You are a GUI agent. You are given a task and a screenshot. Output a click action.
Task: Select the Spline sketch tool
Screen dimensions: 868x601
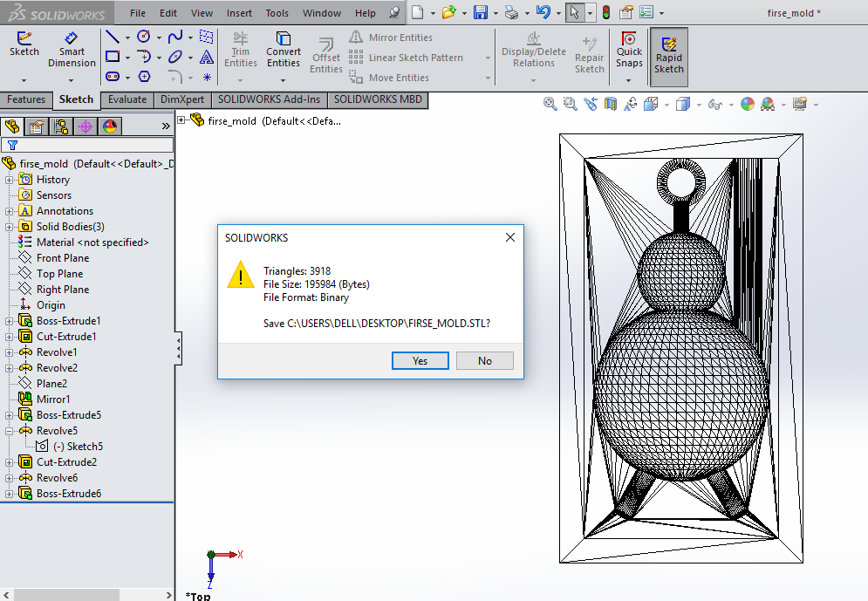[175, 38]
